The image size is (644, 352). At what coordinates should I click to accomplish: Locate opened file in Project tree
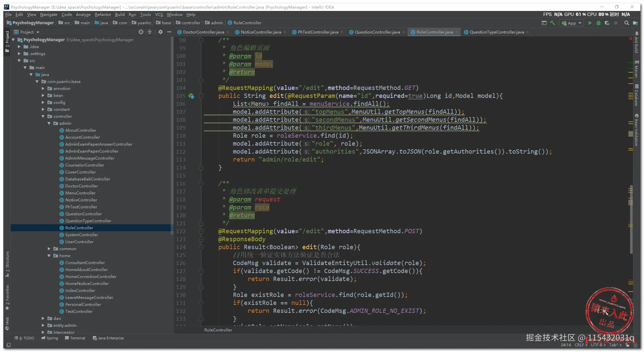tap(141, 32)
